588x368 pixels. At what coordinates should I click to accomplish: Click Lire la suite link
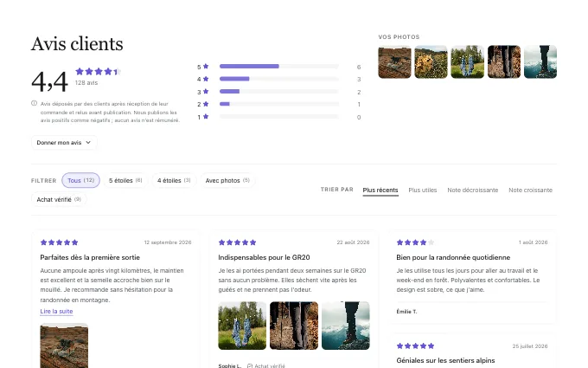click(56, 312)
